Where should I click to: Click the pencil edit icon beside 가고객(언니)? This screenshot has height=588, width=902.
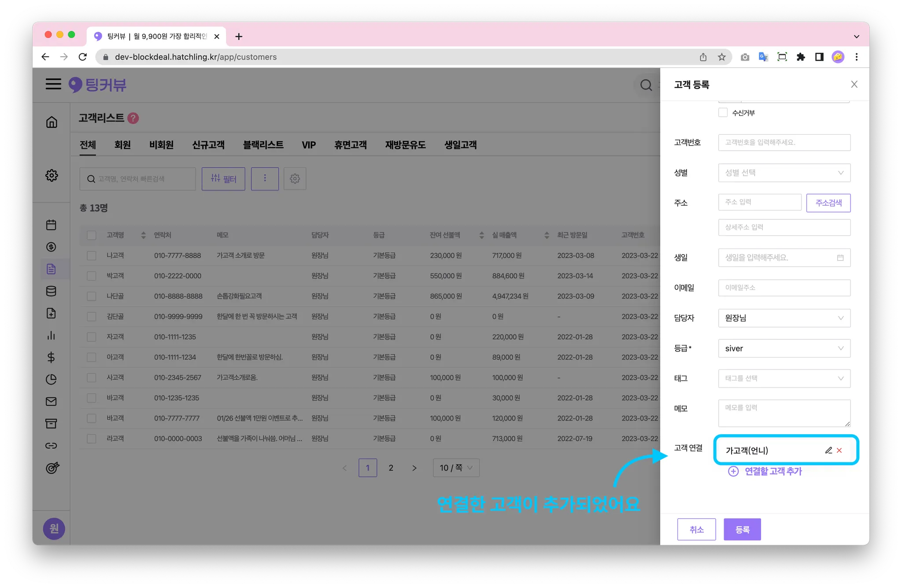[828, 450]
